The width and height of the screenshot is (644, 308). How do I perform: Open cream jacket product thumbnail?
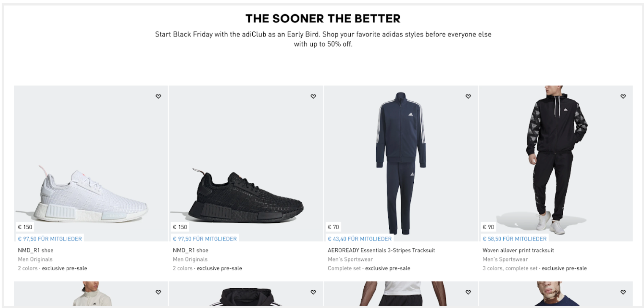coord(91,294)
